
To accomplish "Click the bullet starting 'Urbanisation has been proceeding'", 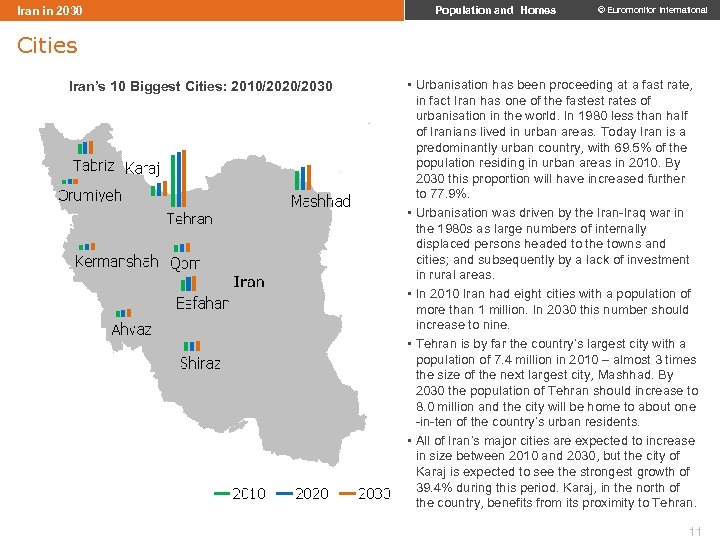I will (x=550, y=139).
